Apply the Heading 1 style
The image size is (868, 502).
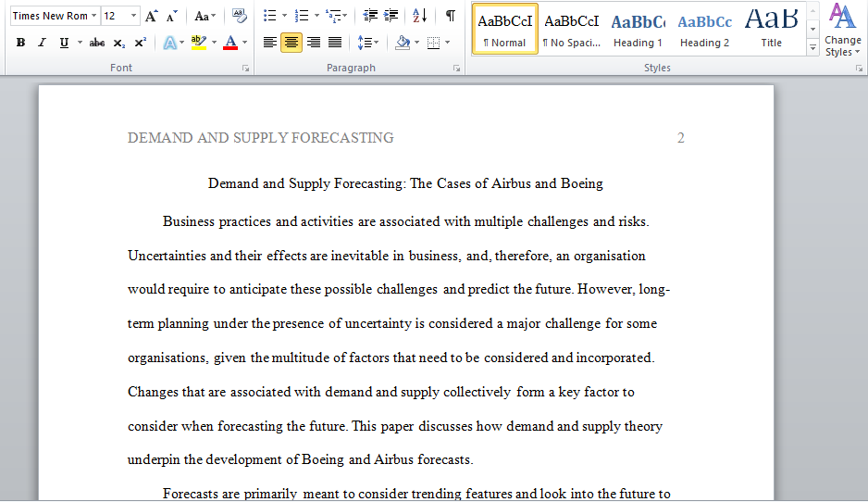click(638, 30)
